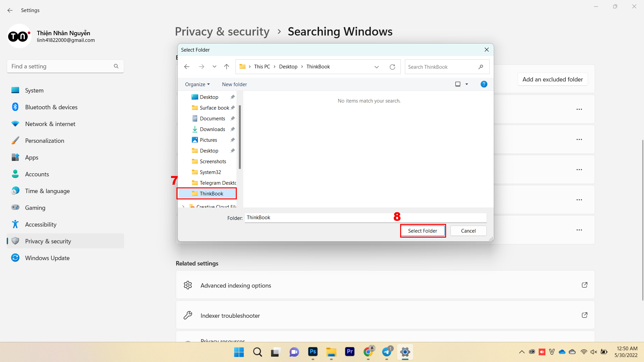Click the view options dropdown arrow
Image resolution: width=644 pixels, height=362 pixels.
pos(467,84)
